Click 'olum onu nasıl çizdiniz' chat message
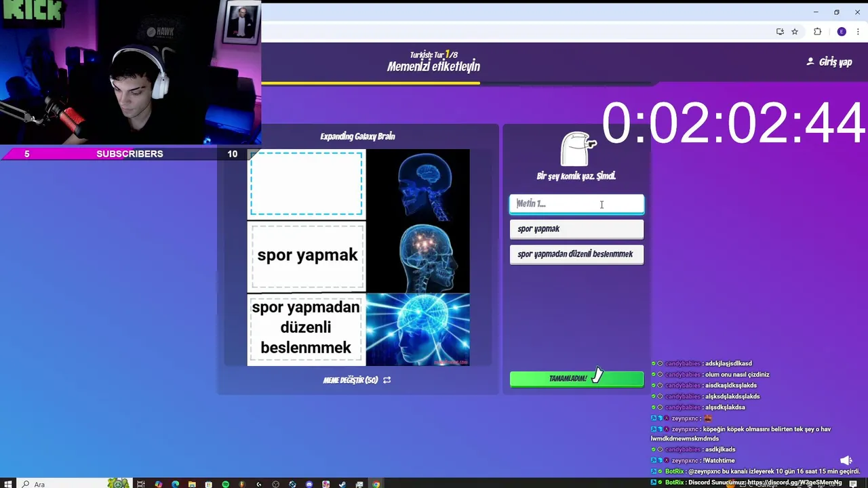This screenshot has height=488, width=868. 737,374
